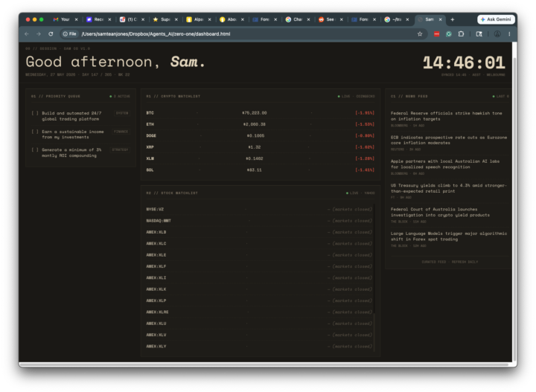536x392 pixels.
Task: Click the crypto 'LIVE · COINGECKO' status
Action: (356, 96)
